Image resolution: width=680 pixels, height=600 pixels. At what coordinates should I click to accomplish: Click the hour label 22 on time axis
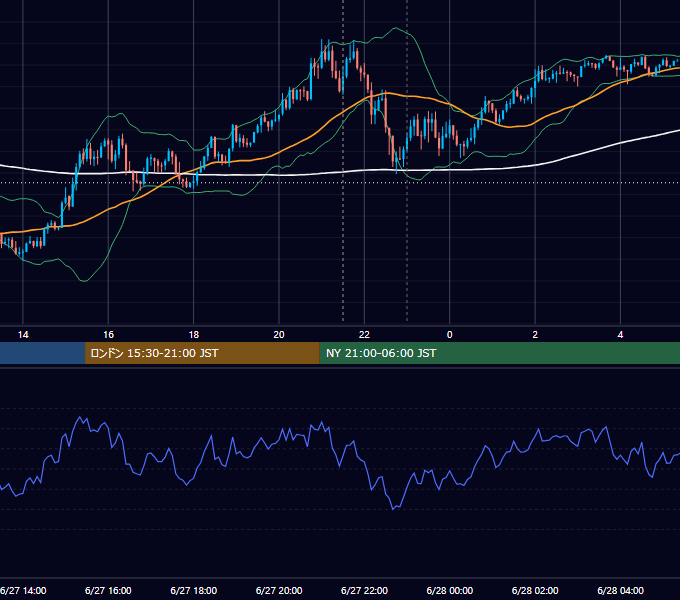364,335
